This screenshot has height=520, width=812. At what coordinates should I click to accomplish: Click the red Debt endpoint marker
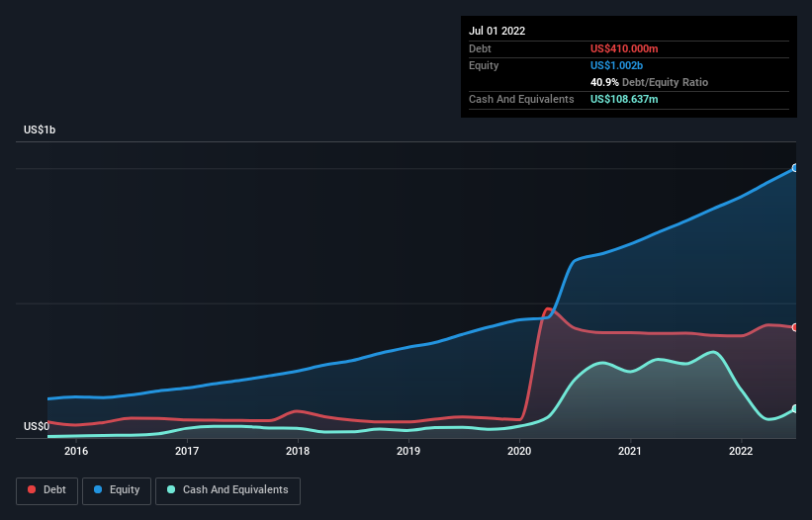(x=795, y=327)
